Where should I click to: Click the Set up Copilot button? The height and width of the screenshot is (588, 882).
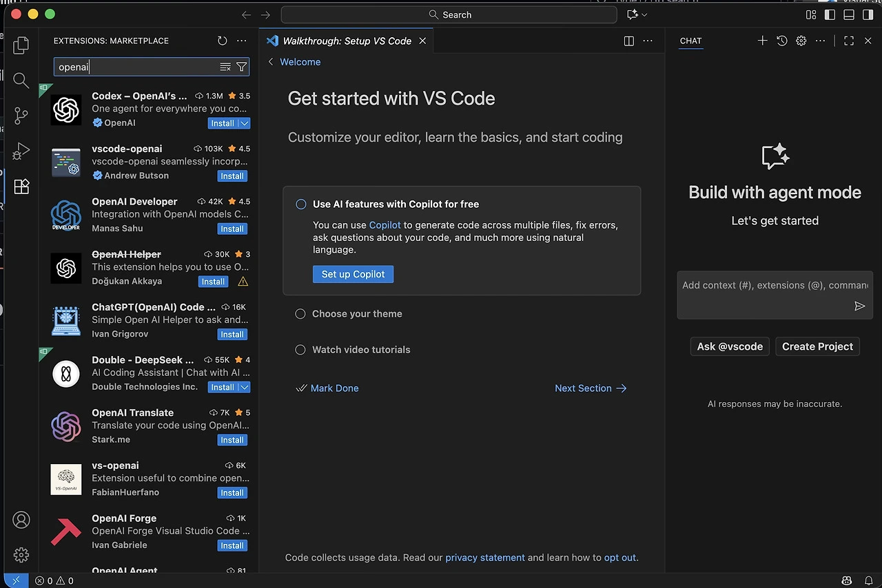coord(353,274)
